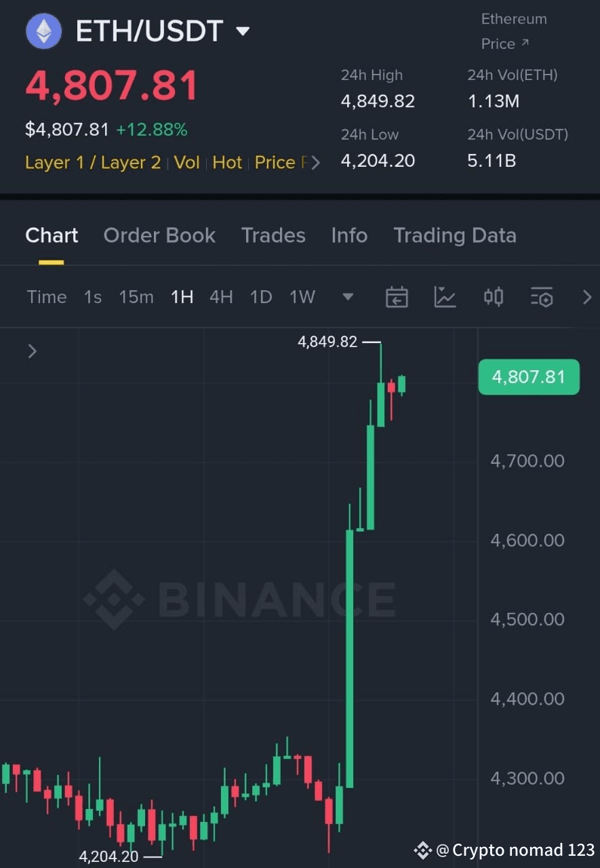Open the ETH/USDT pair selector dropdown
The width and height of the screenshot is (600, 868).
243,31
